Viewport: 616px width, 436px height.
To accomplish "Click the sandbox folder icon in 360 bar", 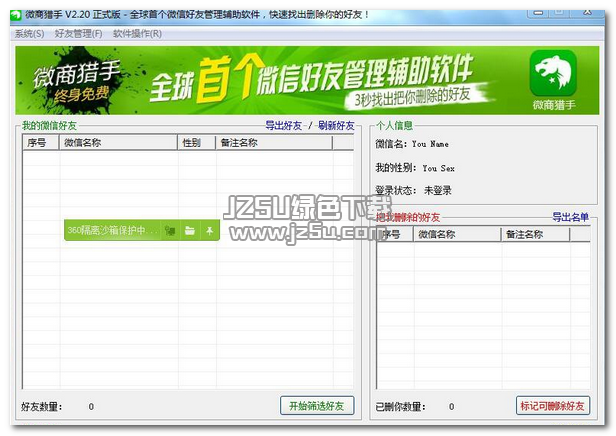I will point(190,230).
